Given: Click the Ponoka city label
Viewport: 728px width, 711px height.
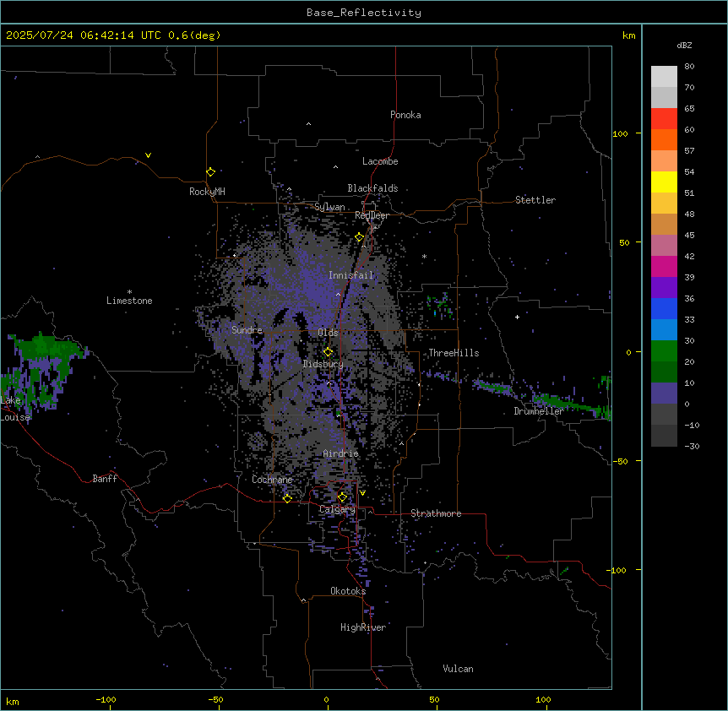Looking at the screenshot, I should pos(405,115).
